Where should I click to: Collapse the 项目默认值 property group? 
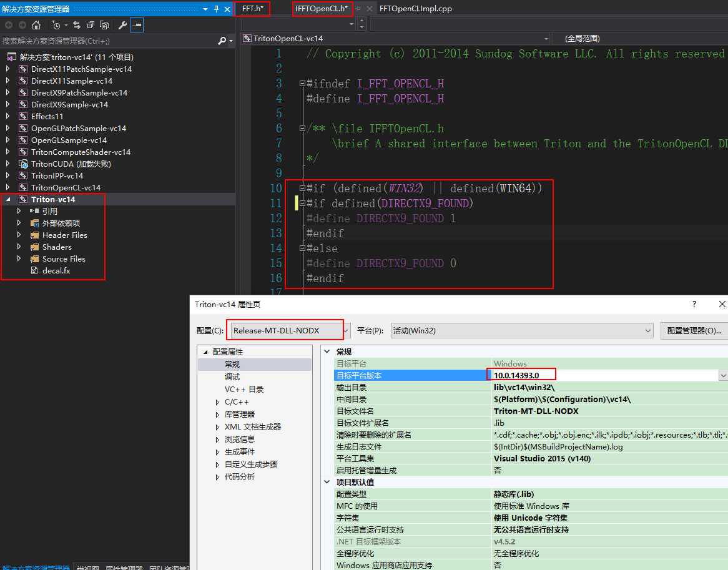pyautogui.click(x=327, y=482)
